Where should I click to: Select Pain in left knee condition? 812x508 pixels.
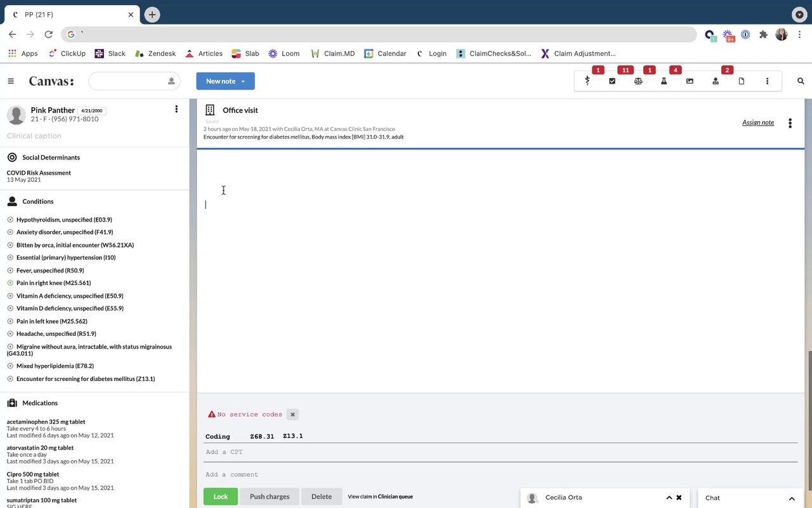(x=52, y=321)
